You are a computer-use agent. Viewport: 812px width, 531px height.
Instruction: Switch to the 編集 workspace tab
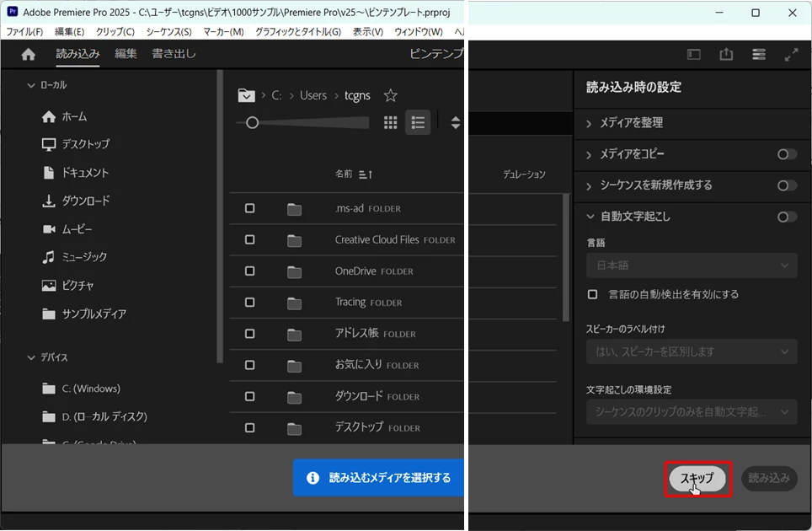(x=126, y=54)
